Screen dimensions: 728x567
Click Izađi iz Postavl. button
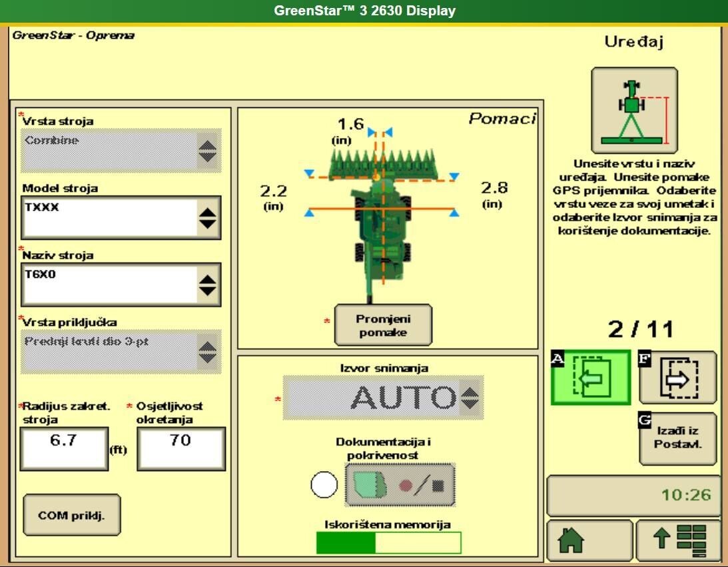(678, 438)
